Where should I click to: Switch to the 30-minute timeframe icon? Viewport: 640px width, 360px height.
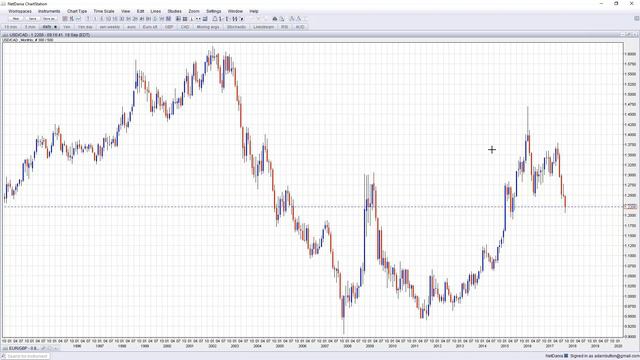click(121, 19)
